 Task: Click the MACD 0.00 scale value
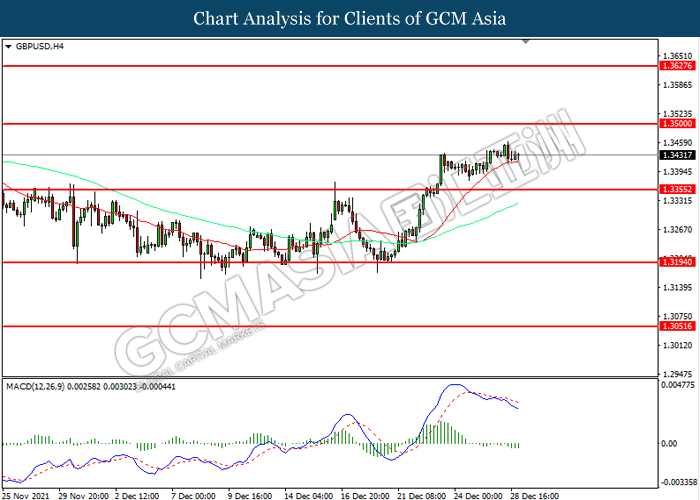(669, 443)
